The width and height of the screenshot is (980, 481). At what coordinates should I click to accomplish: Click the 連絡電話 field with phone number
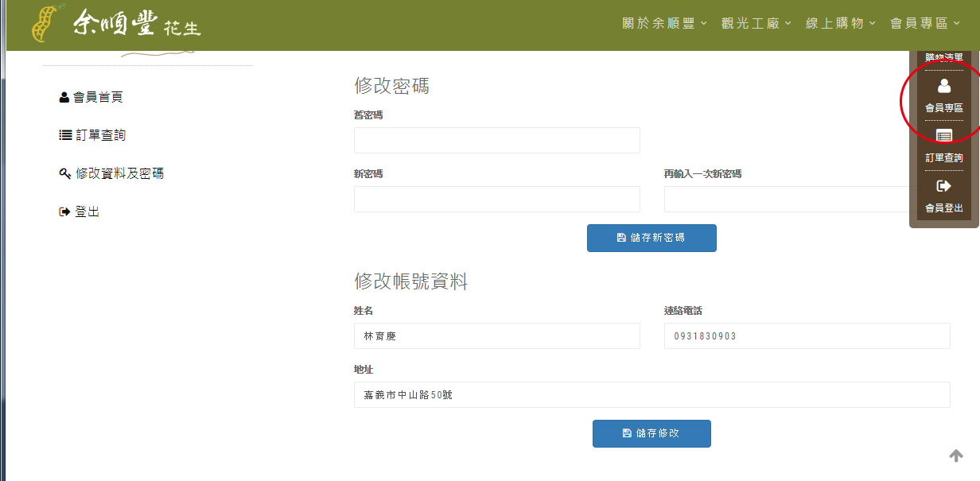point(807,336)
